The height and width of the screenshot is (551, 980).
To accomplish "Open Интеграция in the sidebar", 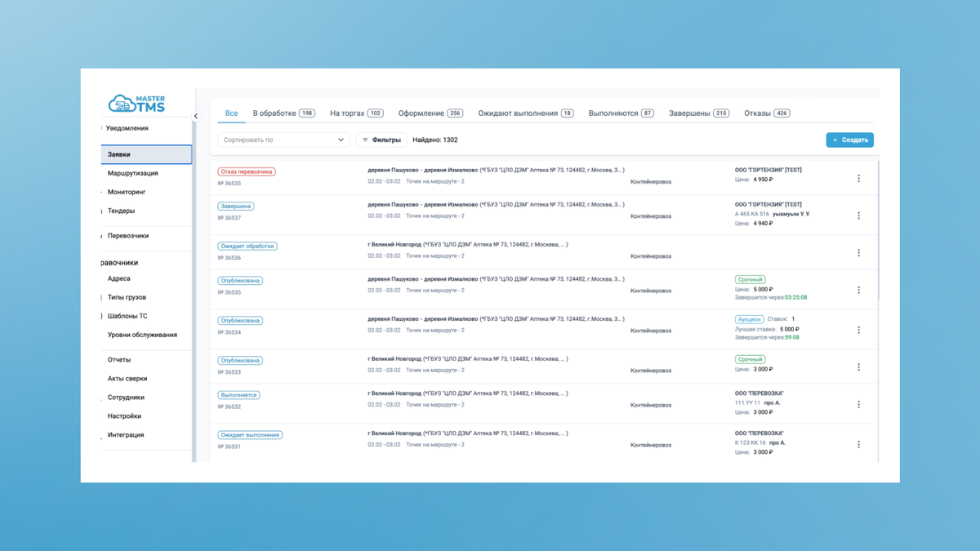I will click(x=126, y=435).
